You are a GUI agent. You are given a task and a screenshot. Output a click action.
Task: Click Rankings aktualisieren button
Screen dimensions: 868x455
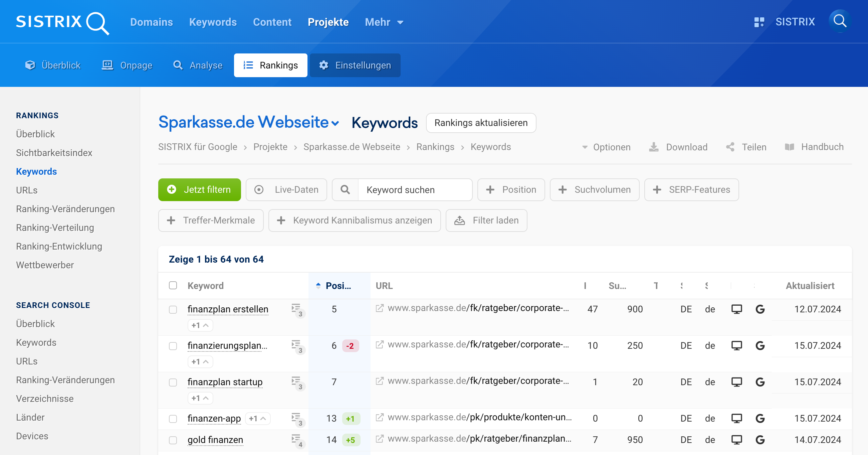(481, 123)
